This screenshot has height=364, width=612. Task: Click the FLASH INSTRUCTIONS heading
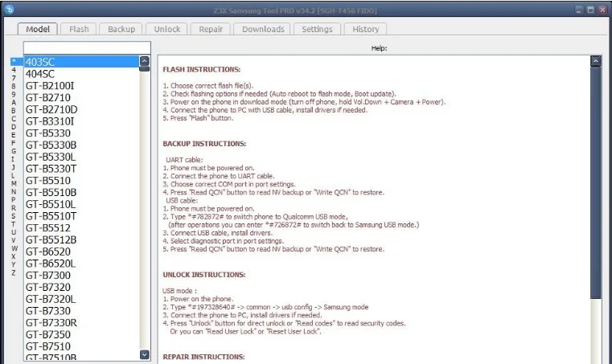201,69
